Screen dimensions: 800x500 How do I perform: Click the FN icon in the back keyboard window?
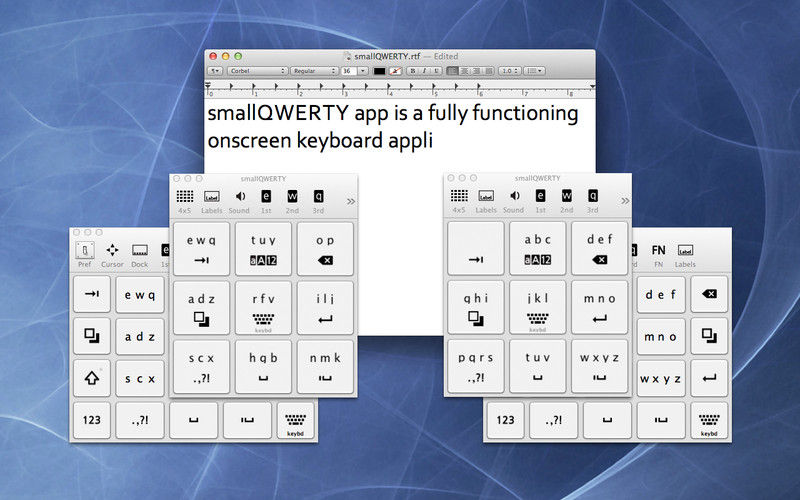[x=659, y=250]
